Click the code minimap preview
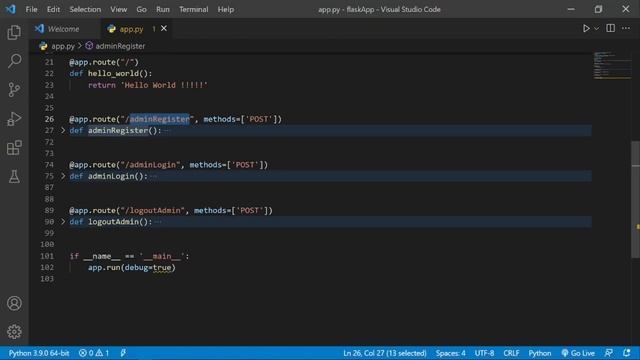 612,66
